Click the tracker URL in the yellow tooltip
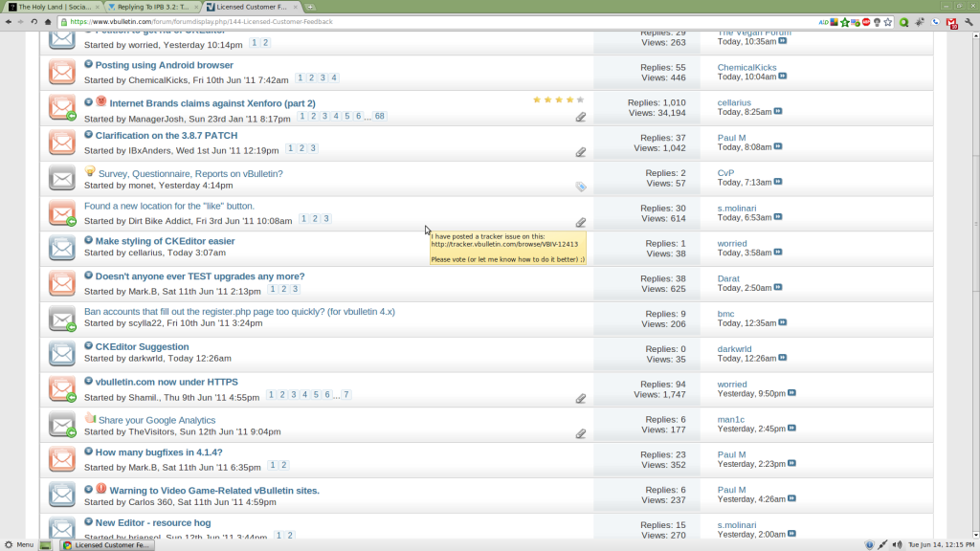Image resolution: width=980 pixels, height=551 pixels. (504, 244)
